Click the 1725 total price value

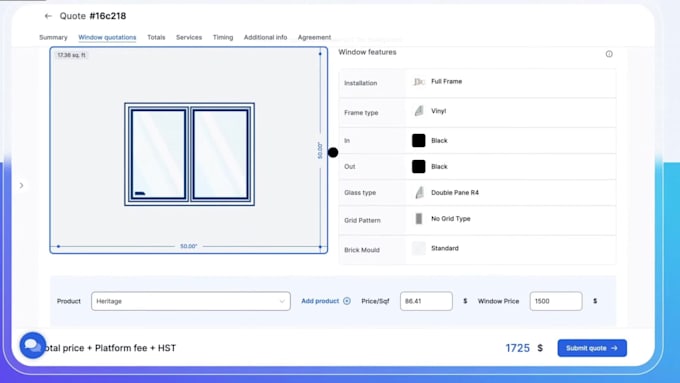pyautogui.click(x=517, y=348)
